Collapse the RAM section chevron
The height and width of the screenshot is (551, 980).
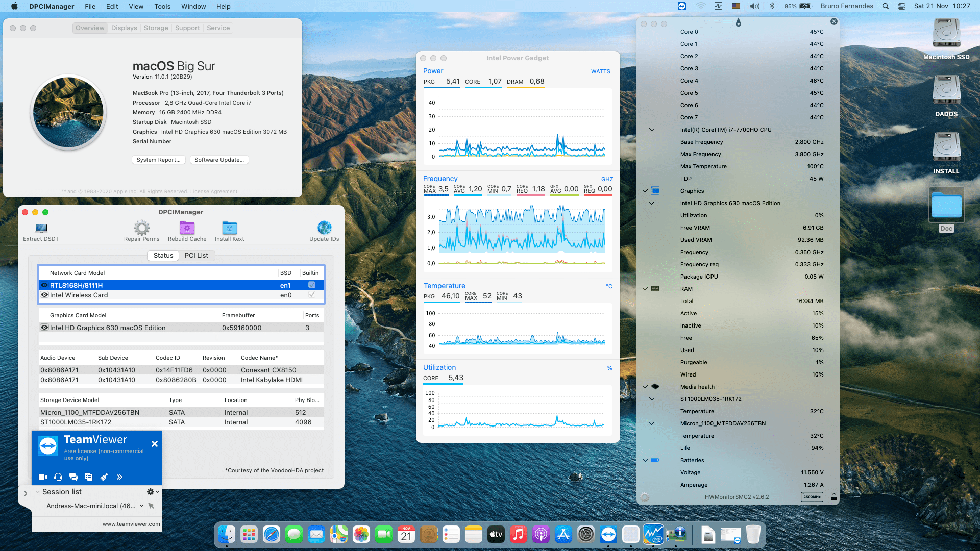click(x=645, y=289)
